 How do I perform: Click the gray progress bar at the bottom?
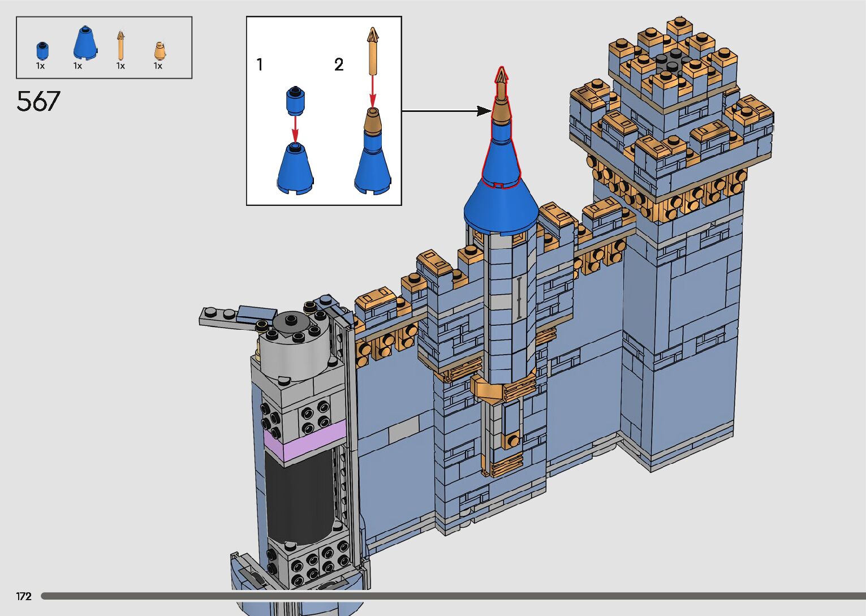(453, 596)
